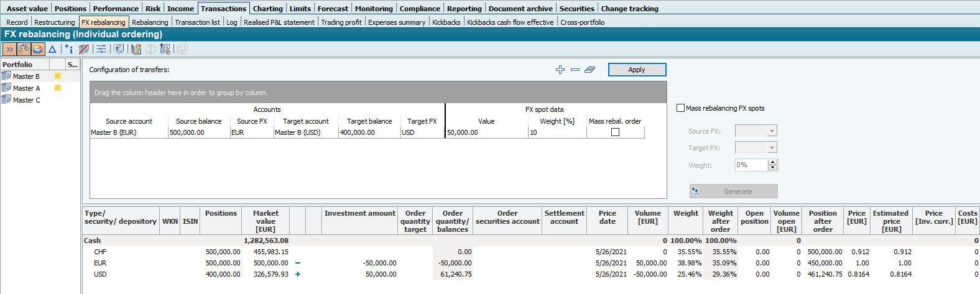This screenshot has height=294, width=980.
Task: Increase Weight with the spinner up arrow
Action: [x=773, y=162]
